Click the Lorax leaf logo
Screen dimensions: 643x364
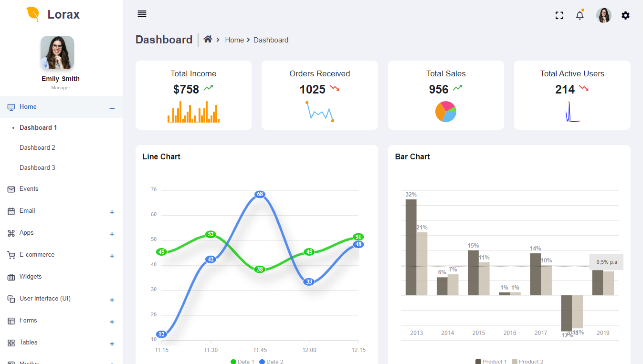point(33,14)
